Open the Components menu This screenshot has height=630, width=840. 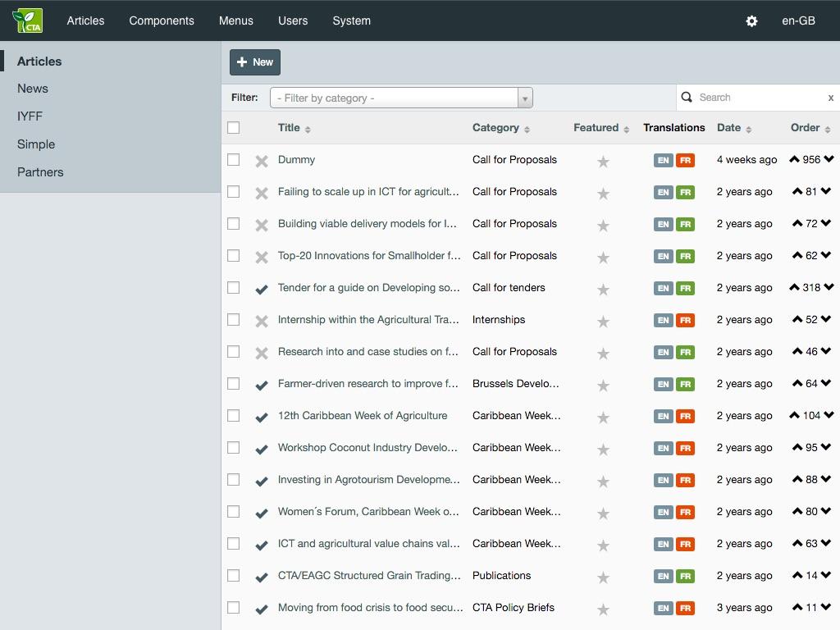[162, 21]
